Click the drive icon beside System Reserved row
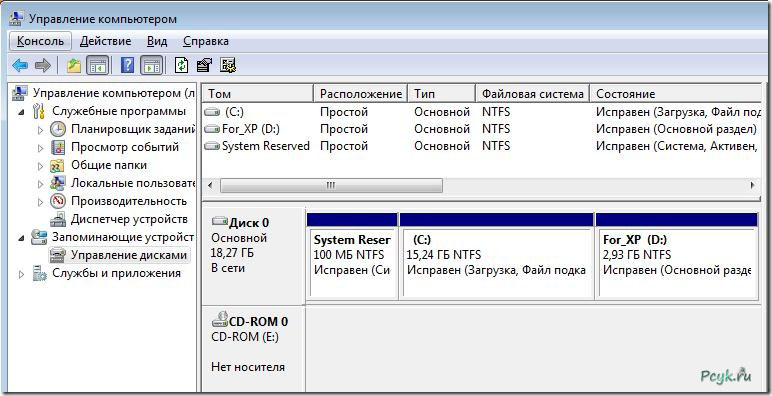The width and height of the screenshot is (772, 396). pos(212,146)
